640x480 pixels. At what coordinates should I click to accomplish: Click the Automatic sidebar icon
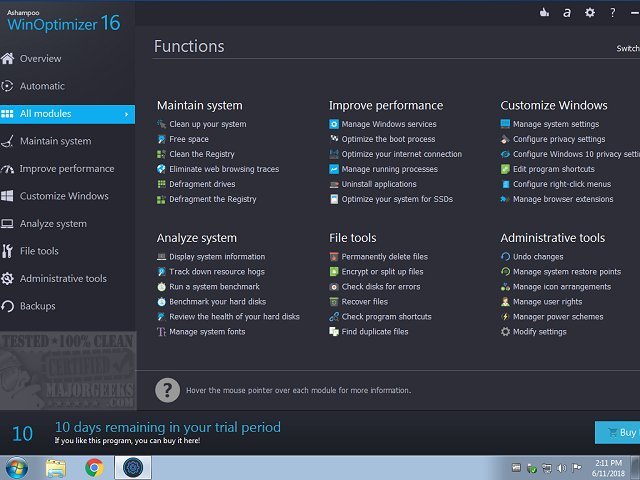[7, 86]
